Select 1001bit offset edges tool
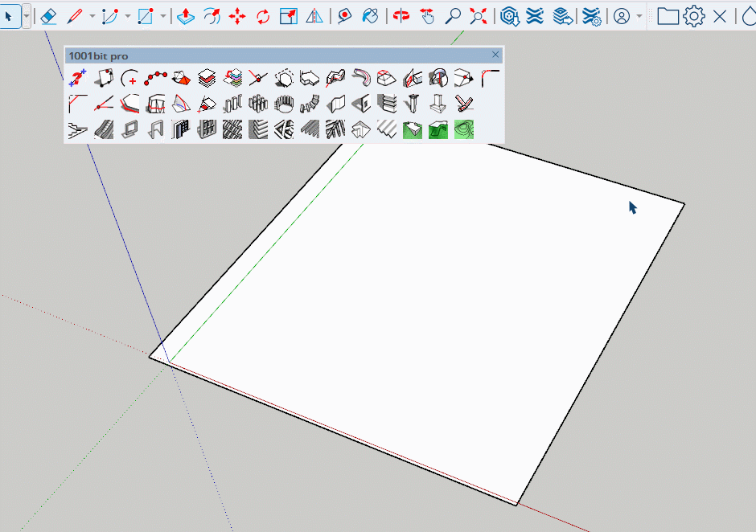The image size is (756, 532). (x=129, y=103)
